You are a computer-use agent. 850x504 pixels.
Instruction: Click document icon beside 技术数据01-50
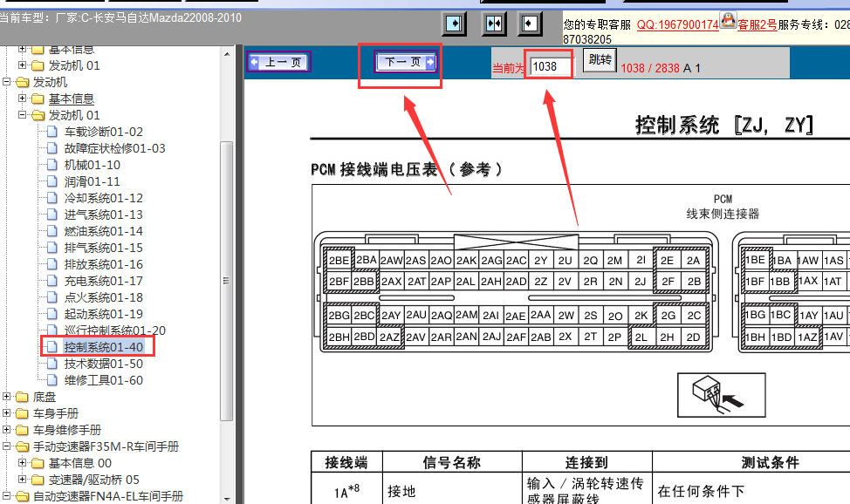[52, 364]
